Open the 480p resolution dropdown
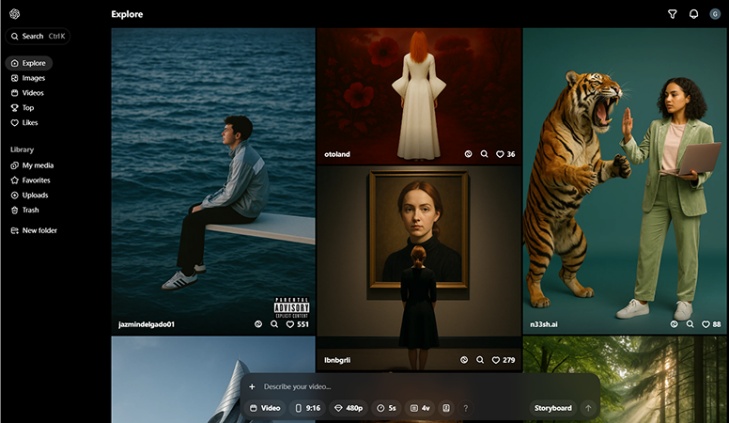Image resolution: width=729 pixels, height=423 pixels. point(348,408)
